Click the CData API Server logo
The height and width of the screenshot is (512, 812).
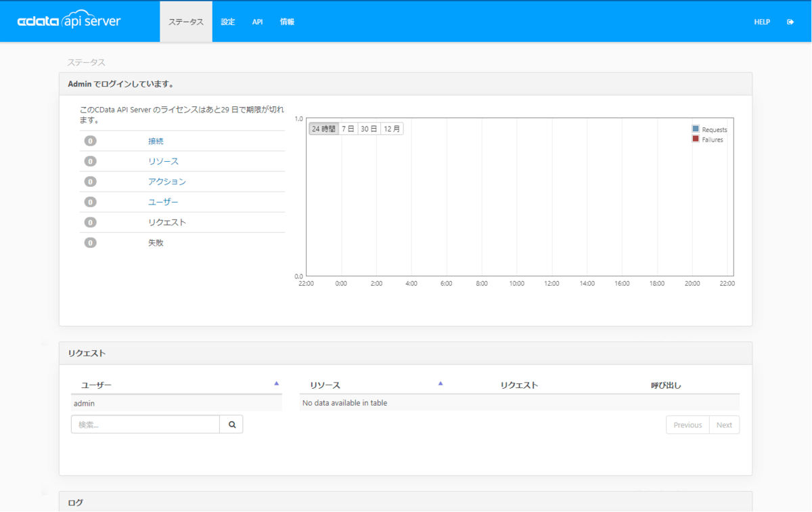click(x=69, y=21)
